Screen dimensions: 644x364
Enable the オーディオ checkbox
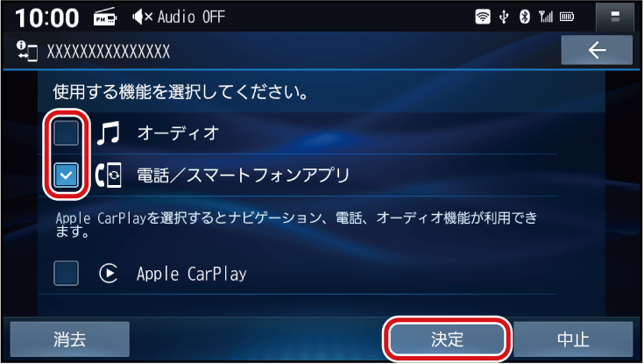pos(66,132)
